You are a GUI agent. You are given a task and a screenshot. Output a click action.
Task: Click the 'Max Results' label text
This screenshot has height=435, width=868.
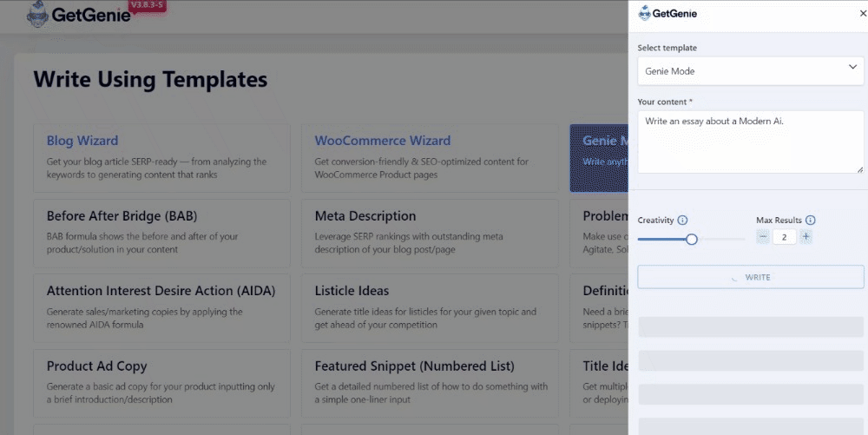(x=779, y=221)
